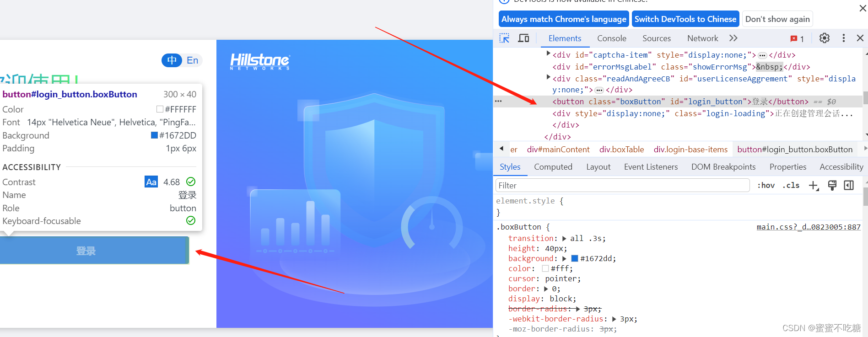868x337 pixels.
Task: Switch to the Elements tab
Action: tap(565, 38)
